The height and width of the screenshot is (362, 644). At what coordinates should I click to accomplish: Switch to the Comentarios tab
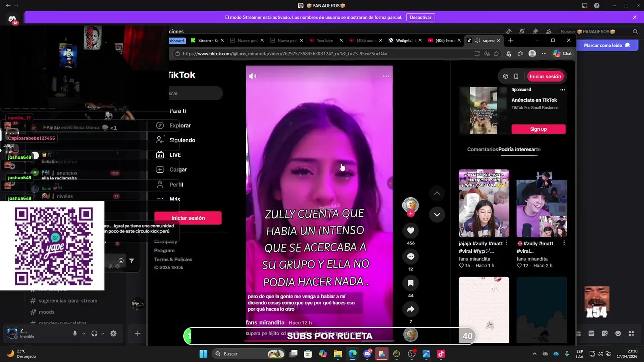point(482,149)
